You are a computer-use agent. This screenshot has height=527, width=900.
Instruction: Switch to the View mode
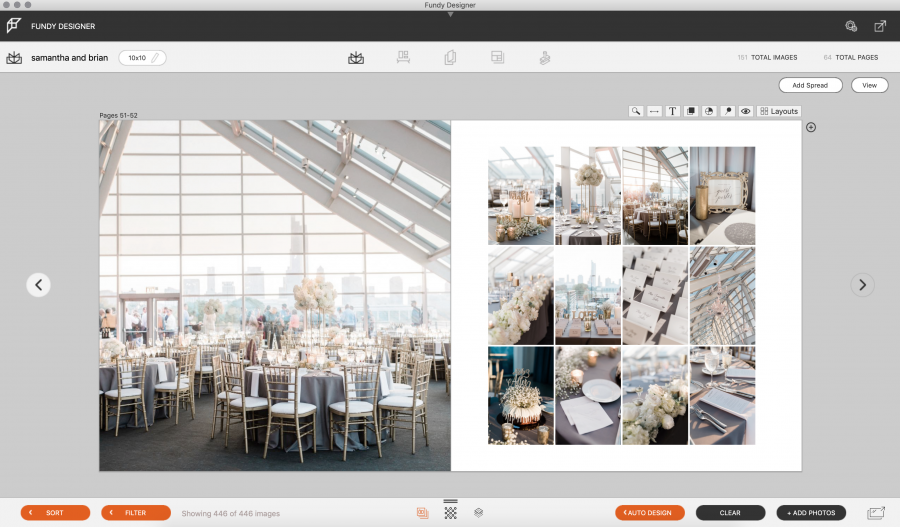point(869,86)
